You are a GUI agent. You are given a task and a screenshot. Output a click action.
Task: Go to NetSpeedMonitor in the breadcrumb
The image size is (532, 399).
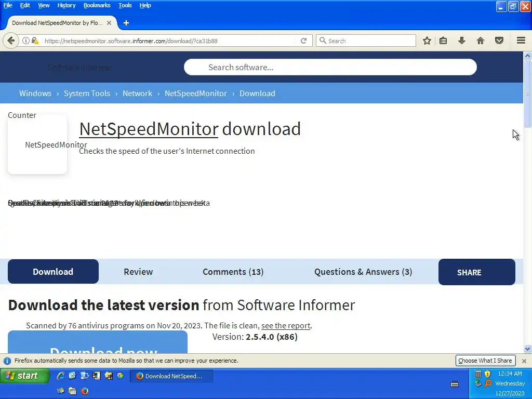tap(196, 94)
